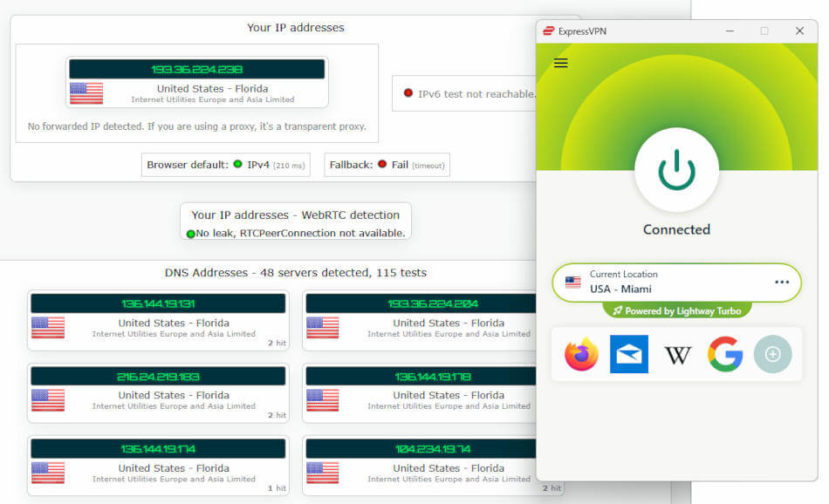Screen dimensions: 829x504
Task: Click the Browser default IPv4 status box
Action: (226, 165)
